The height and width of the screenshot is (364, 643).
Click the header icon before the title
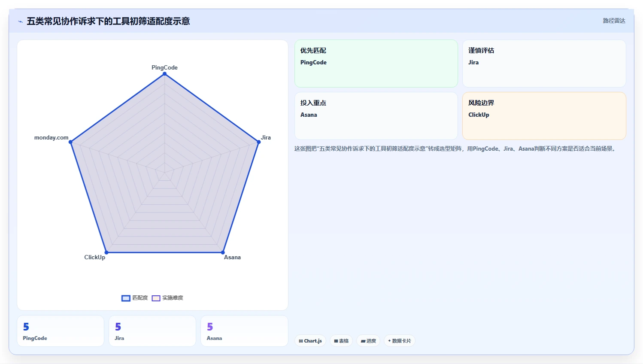[20, 21]
